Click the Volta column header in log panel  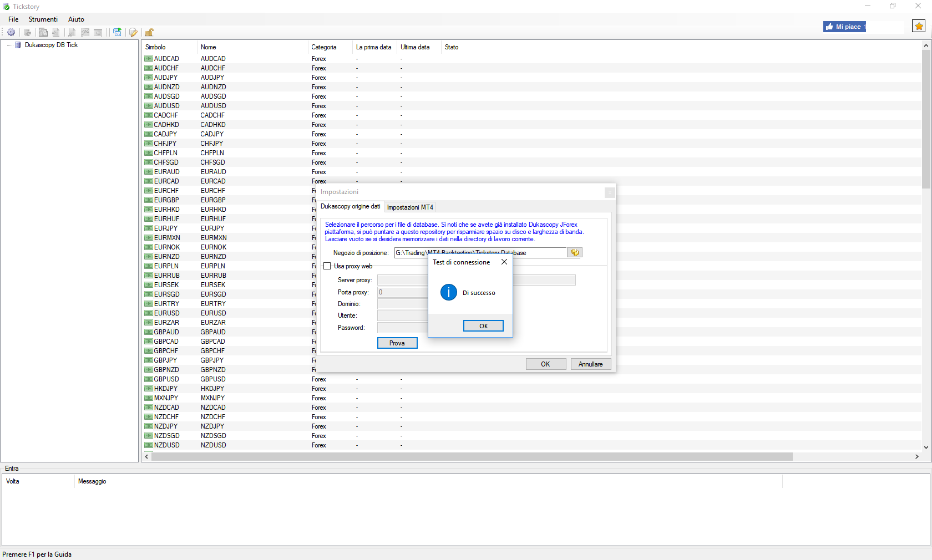pos(38,481)
